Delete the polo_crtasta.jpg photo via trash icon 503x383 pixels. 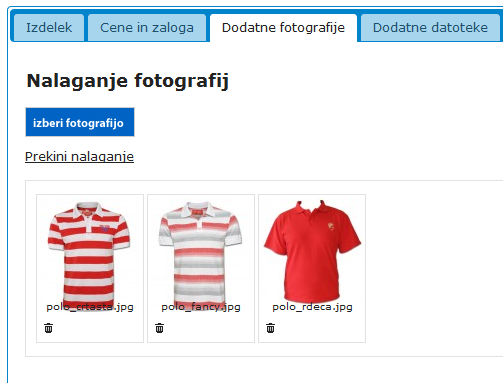click(48, 328)
